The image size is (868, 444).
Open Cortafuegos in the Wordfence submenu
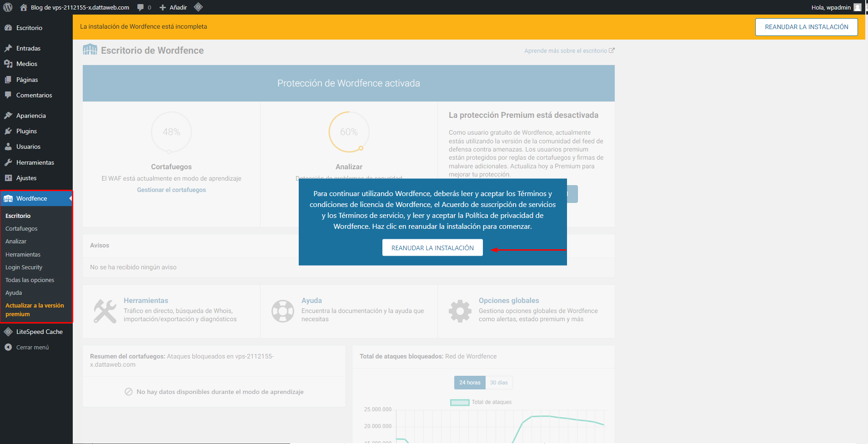pyautogui.click(x=21, y=228)
